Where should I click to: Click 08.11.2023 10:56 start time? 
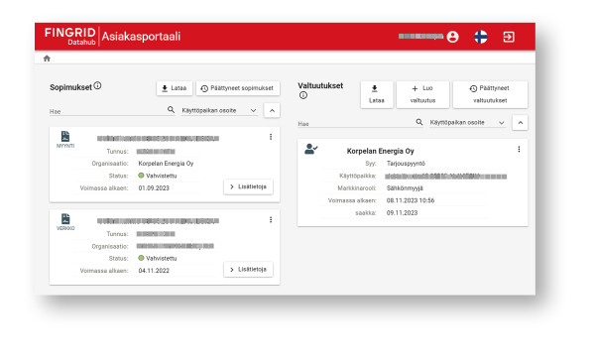click(411, 200)
